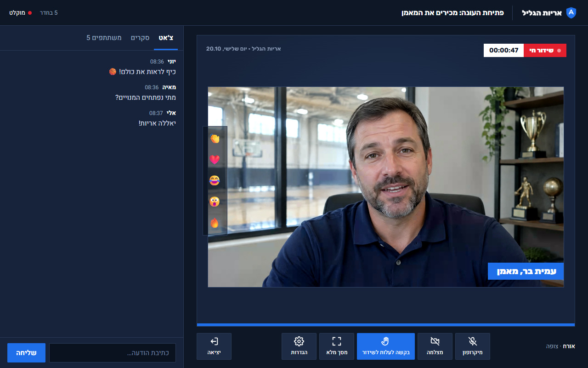
Task: Click chat message from יוני
Action: coord(142,72)
